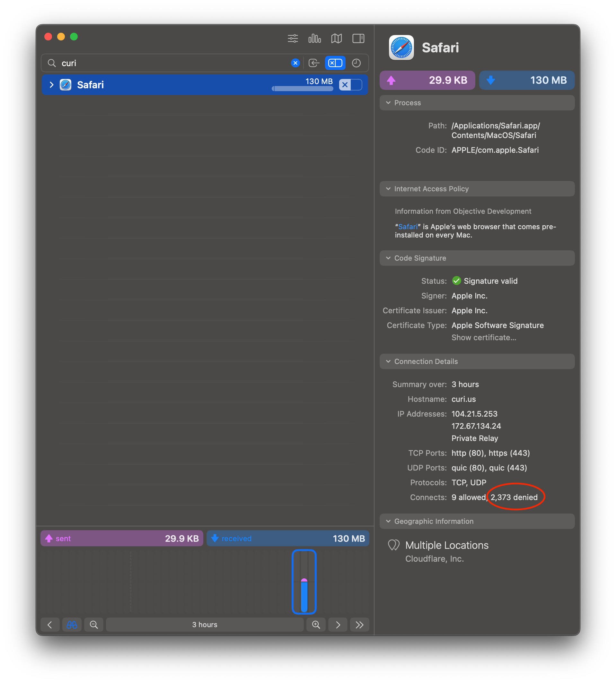Open the map view icon
Viewport: 616px width, 683px height.
(337, 39)
